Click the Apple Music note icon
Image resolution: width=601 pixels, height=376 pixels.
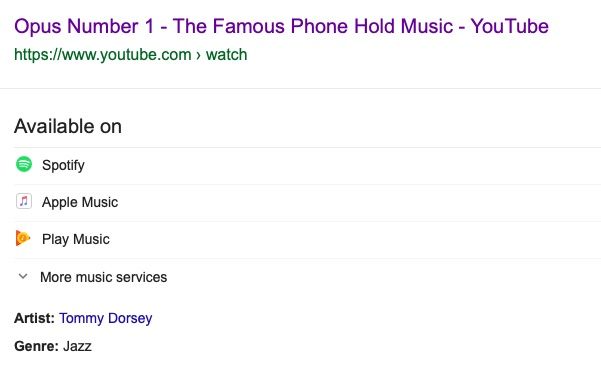tap(24, 201)
